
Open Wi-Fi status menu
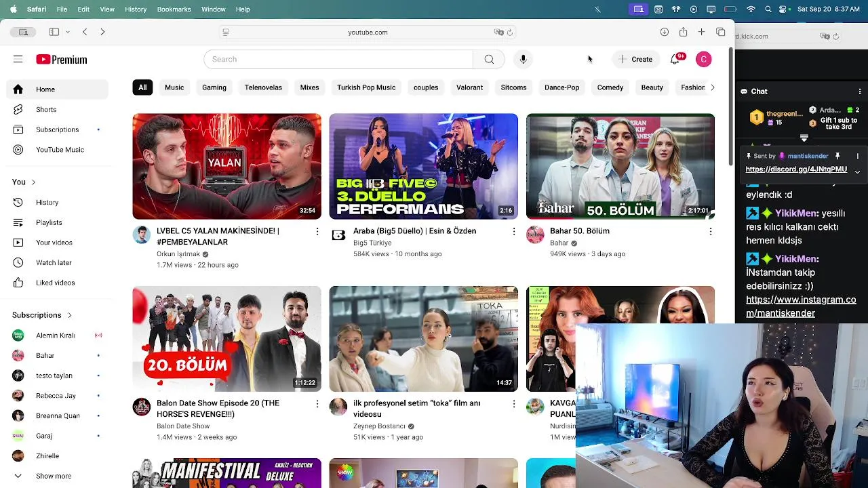(x=751, y=9)
